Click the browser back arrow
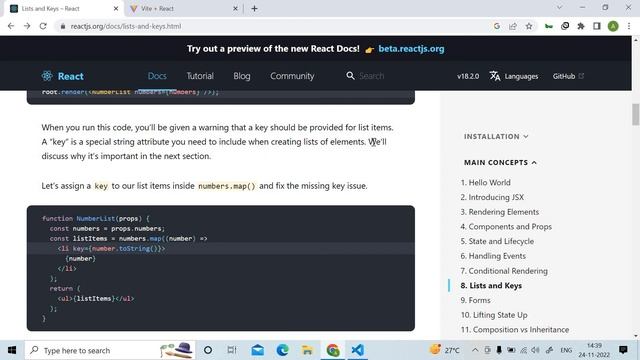The image size is (640, 360). click(x=11, y=26)
